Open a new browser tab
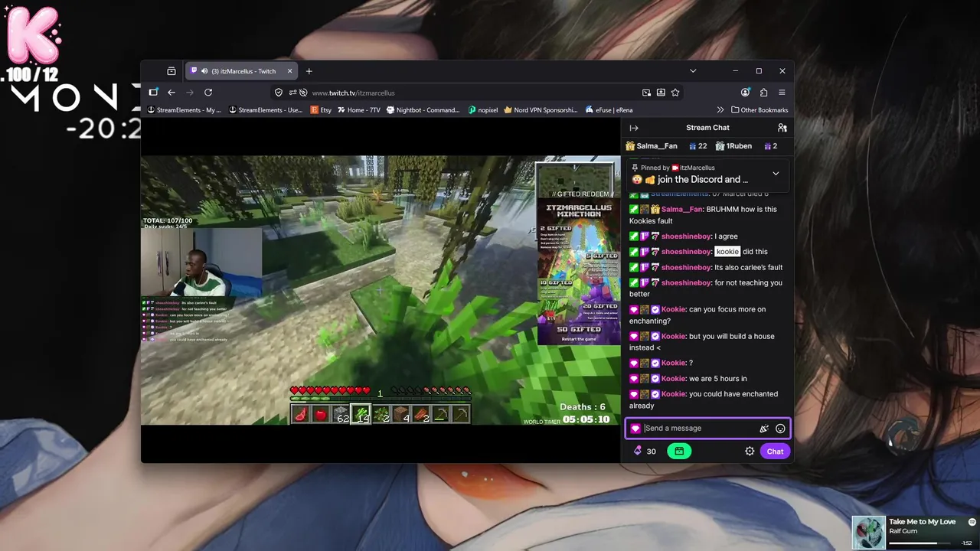The image size is (980, 551). coord(309,71)
